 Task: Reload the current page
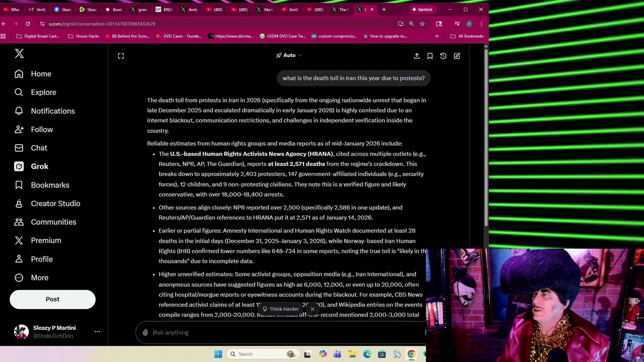[x=28, y=24]
